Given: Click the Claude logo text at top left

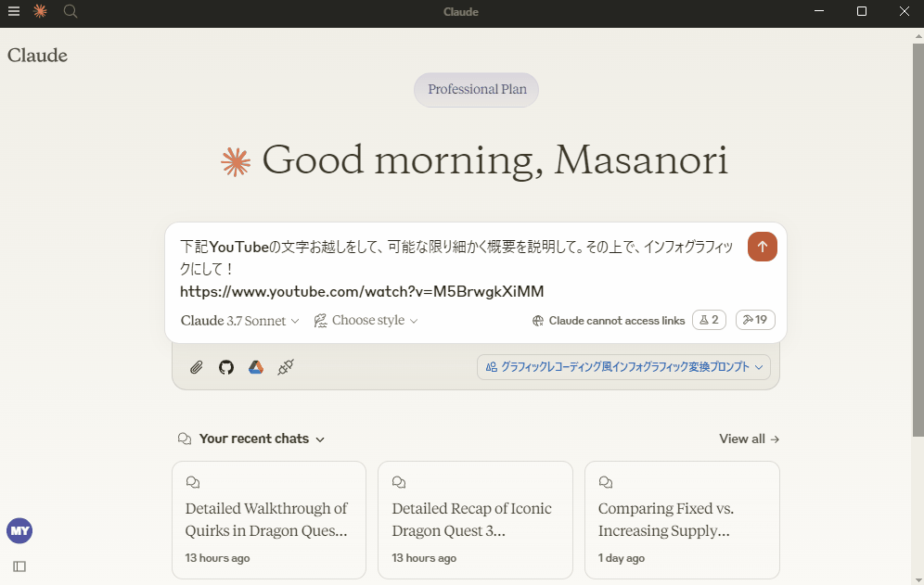Looking at the screenshot, I should [37, 56].
